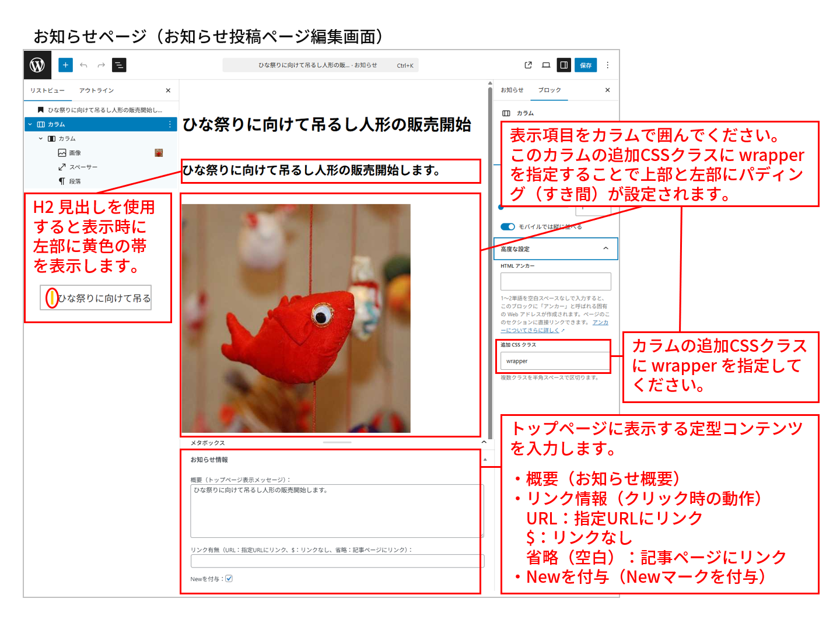Open the desktop preview icon
840x630 pixels.
tap(545, 65)
